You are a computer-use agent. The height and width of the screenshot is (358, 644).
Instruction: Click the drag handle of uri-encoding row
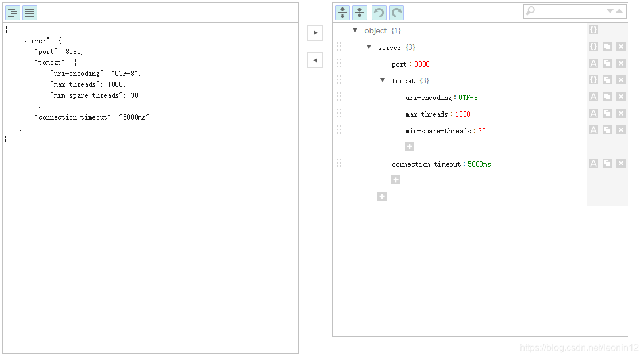(x=339, y=97)
